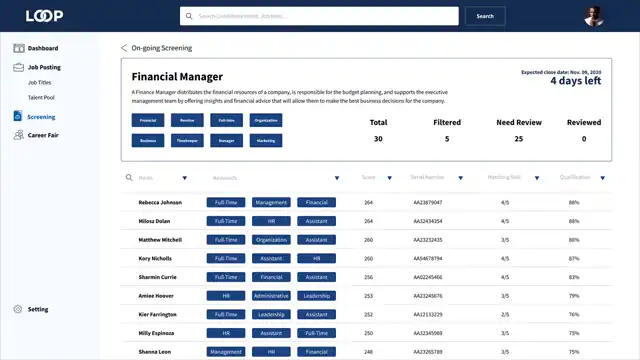Click the Business tag in job card

tap(148, 140)
